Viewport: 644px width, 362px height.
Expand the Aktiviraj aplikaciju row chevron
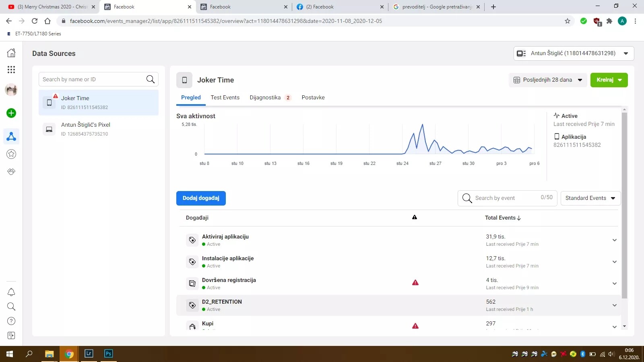pos(615,240)
